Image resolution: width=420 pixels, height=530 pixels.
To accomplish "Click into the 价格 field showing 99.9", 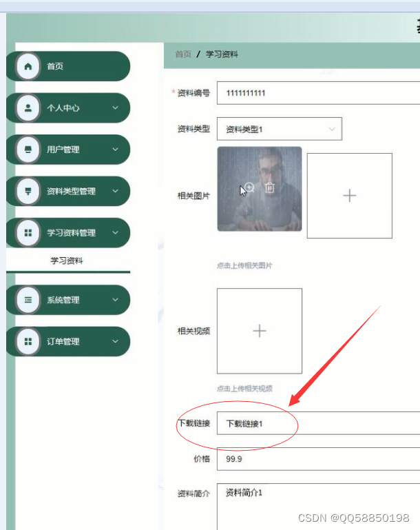I will 318,459.
